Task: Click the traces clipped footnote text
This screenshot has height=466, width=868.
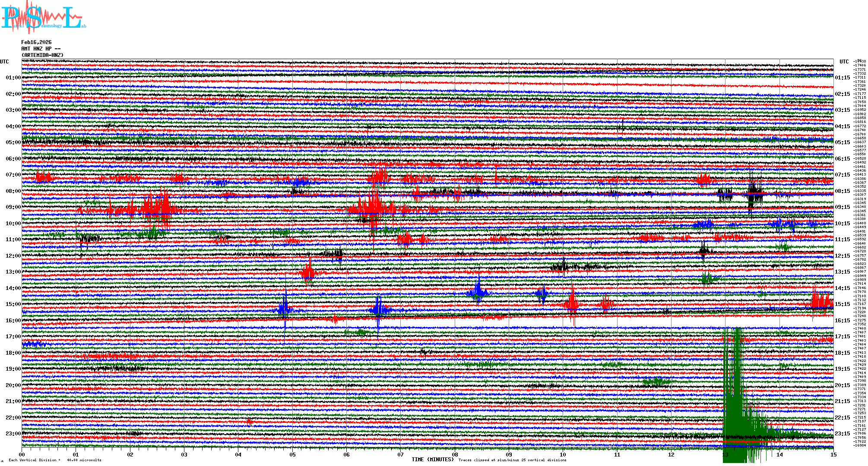Action: pos(512,460)
